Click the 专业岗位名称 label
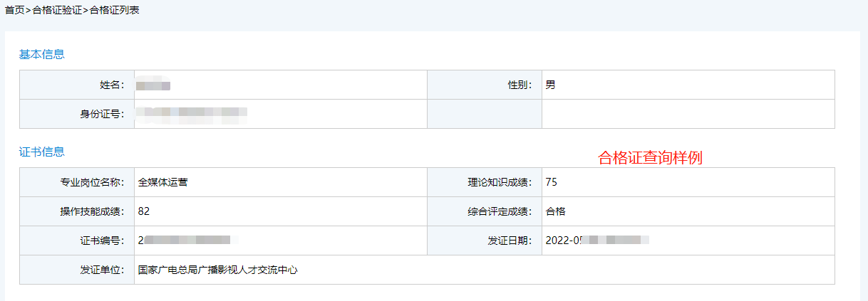Image resolution: width=868 pixels, height=301 pixels. [93, 182]
